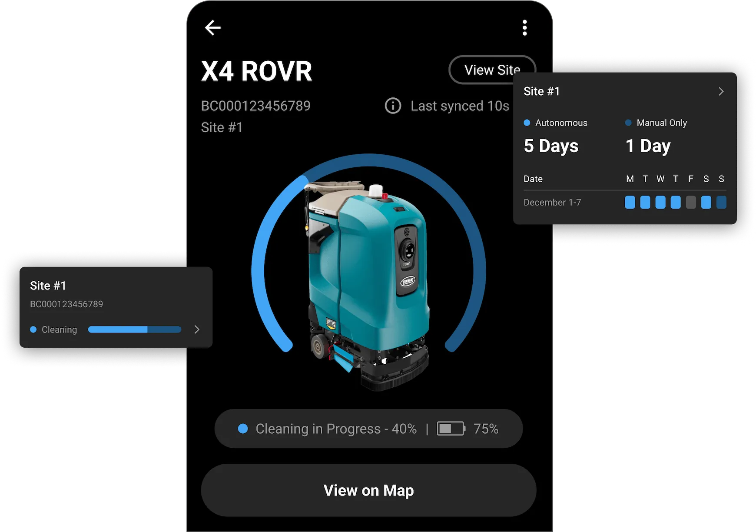Image resolution: width=756 pixels, height=532 pixels.
Task: Expand the Manual Only legend entry
Action: coord(628,123)
